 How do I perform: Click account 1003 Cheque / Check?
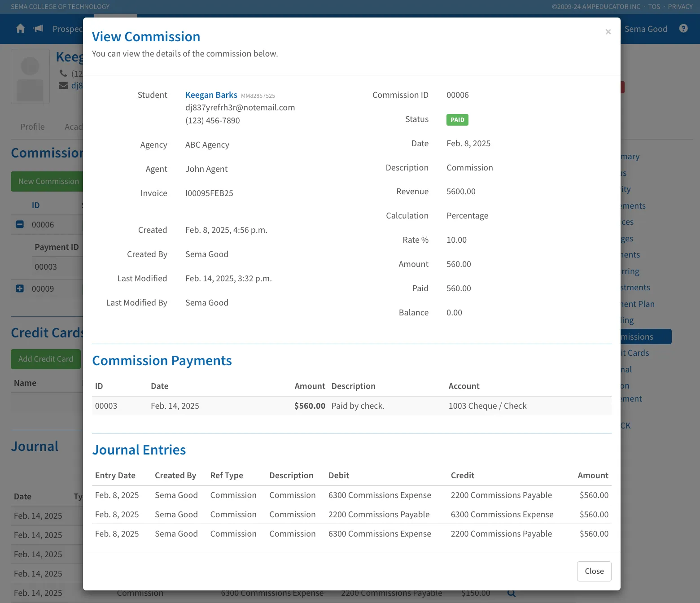(487, 406)
